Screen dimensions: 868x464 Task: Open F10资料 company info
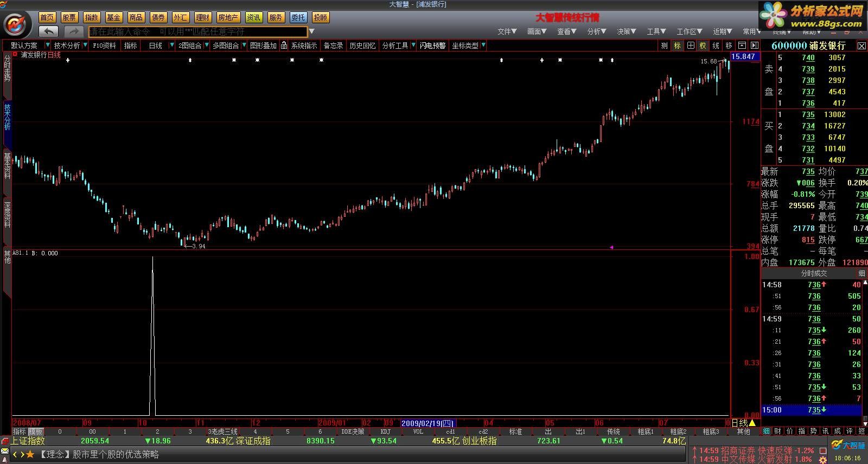point(104,46)
